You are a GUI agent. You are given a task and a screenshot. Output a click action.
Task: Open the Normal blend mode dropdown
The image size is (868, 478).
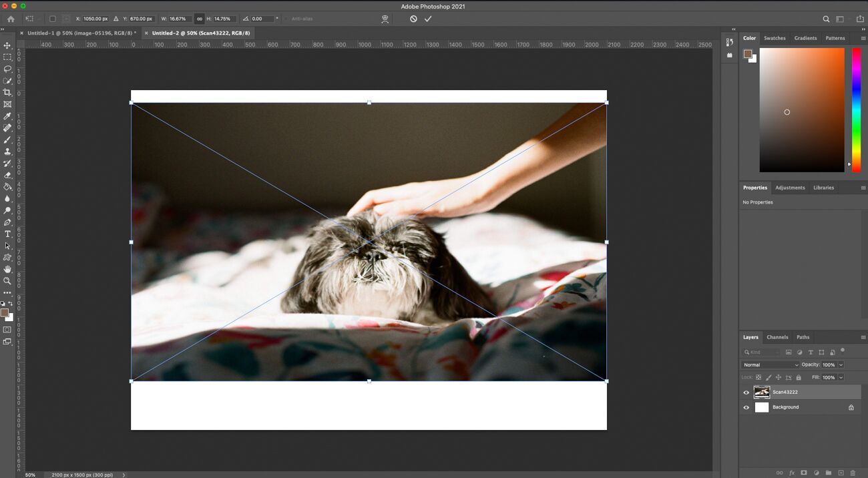click(769, 365)
